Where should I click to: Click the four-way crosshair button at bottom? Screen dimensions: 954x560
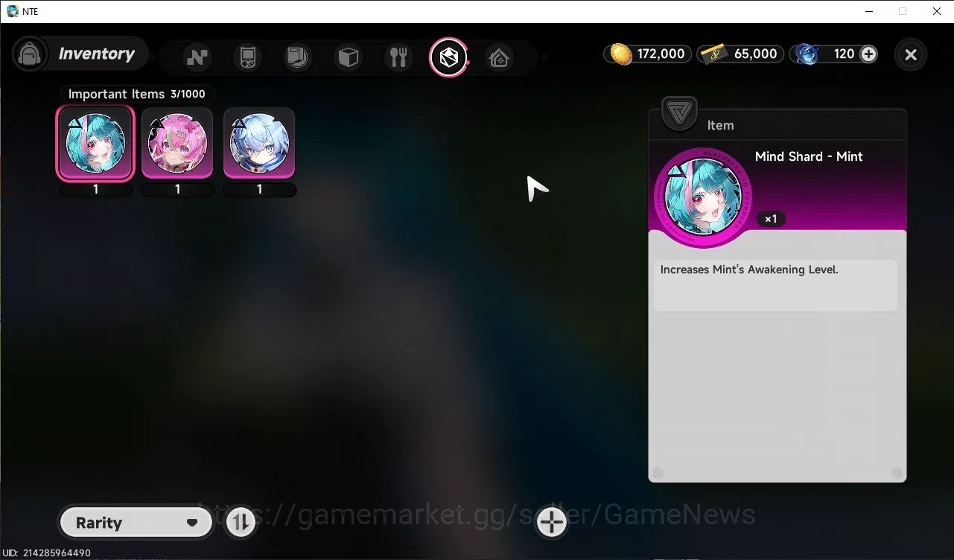click(x=552, y=522)
